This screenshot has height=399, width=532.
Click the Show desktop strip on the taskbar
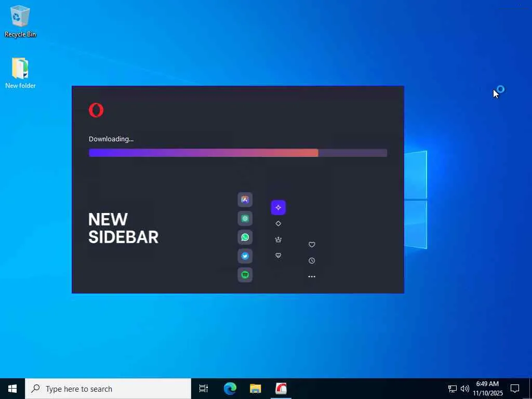tap(530, 389)
